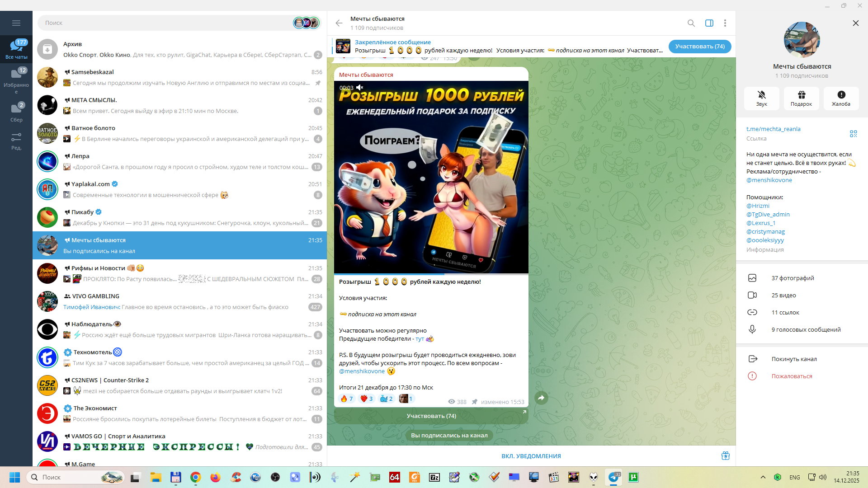Open the QR code icon beside link
This screenshot has width=868, height=488.
pos(853,134)
